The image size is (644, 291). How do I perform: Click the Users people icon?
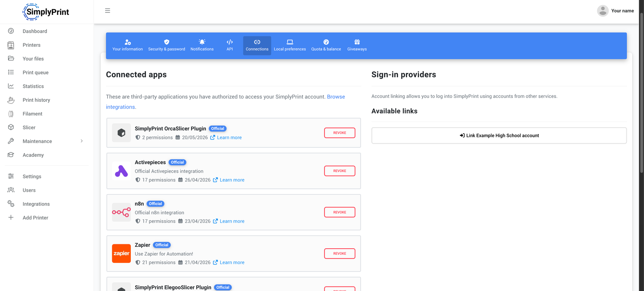coord(11,190)
